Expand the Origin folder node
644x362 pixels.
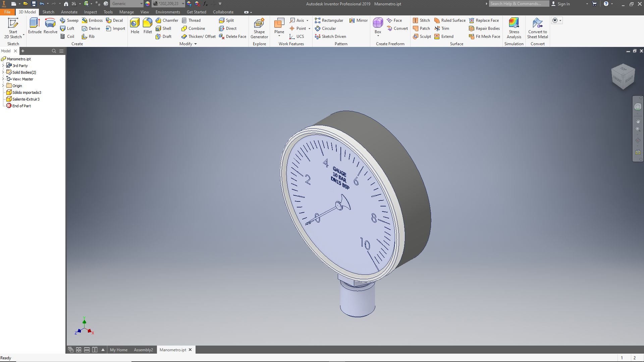(x=3, y=86)
